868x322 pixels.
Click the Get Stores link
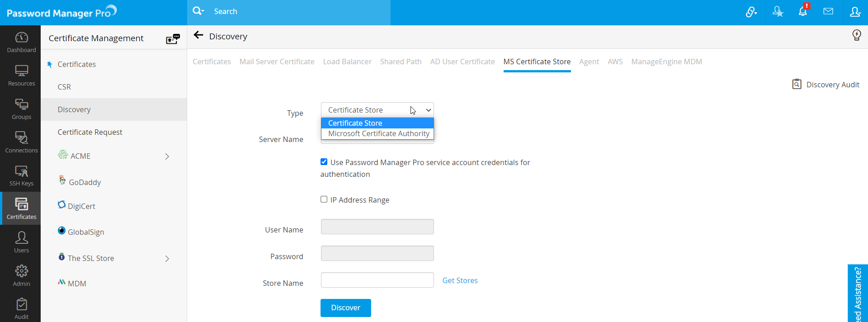(460, 280)
